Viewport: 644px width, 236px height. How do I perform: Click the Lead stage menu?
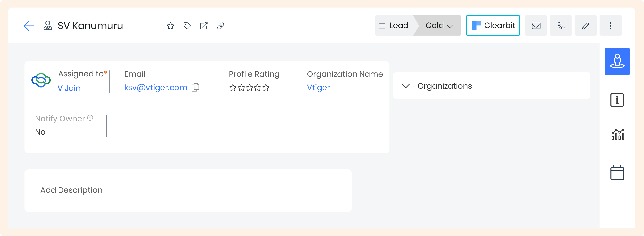click(x=394, y=25)
